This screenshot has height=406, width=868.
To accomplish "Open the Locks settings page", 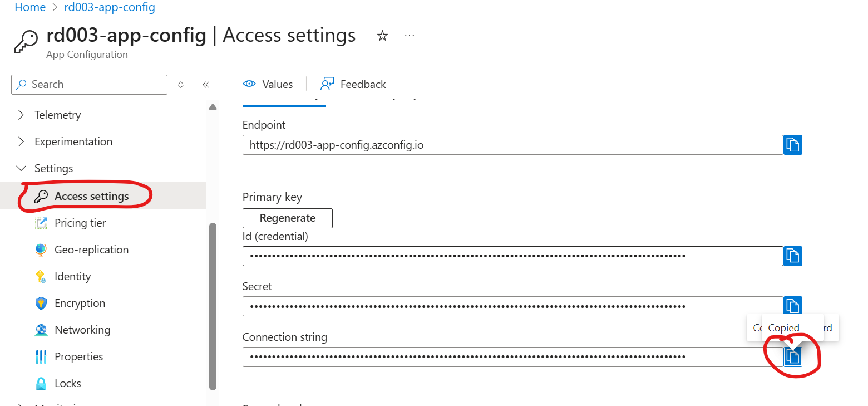I will pyautogui.click(x=67, y=383).
